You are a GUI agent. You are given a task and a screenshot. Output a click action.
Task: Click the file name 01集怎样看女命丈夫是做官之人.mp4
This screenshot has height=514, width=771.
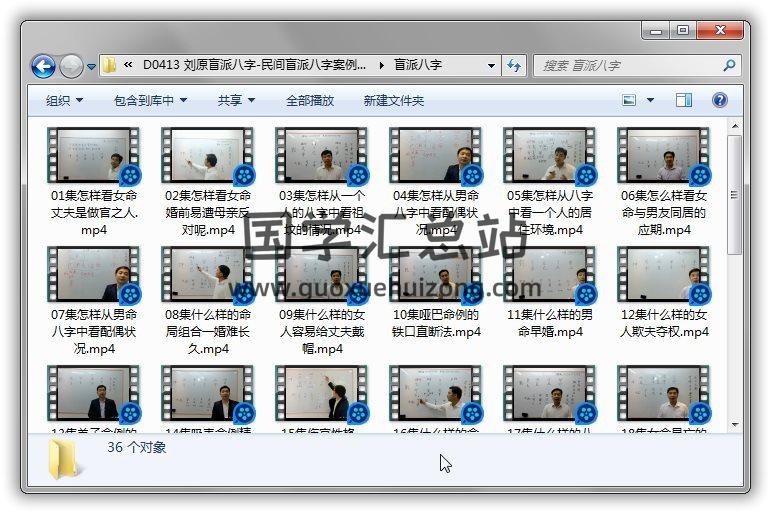(x=93, y=212)
